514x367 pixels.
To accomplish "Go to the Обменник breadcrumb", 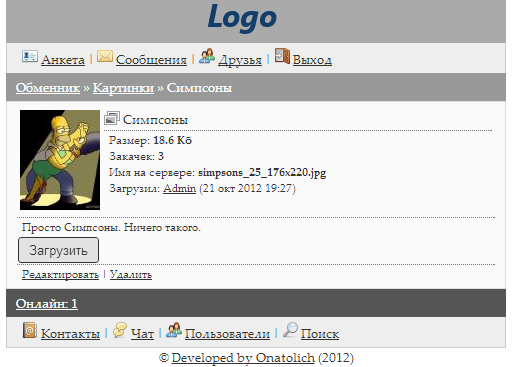I will coord(48,88).
